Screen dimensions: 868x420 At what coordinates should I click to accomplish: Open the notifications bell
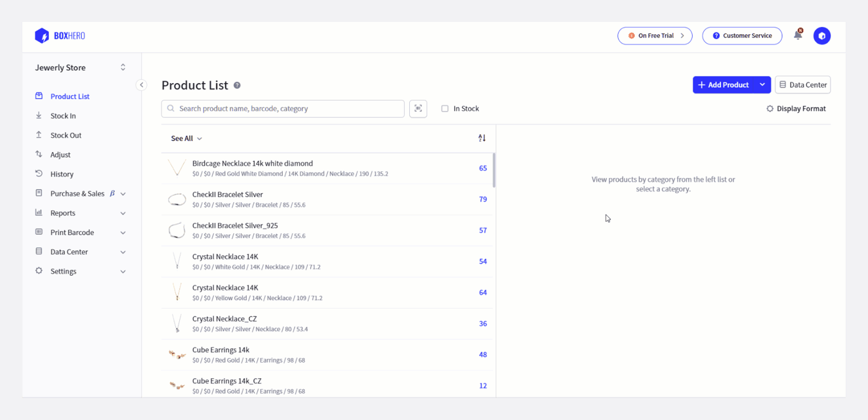point(798,35)
